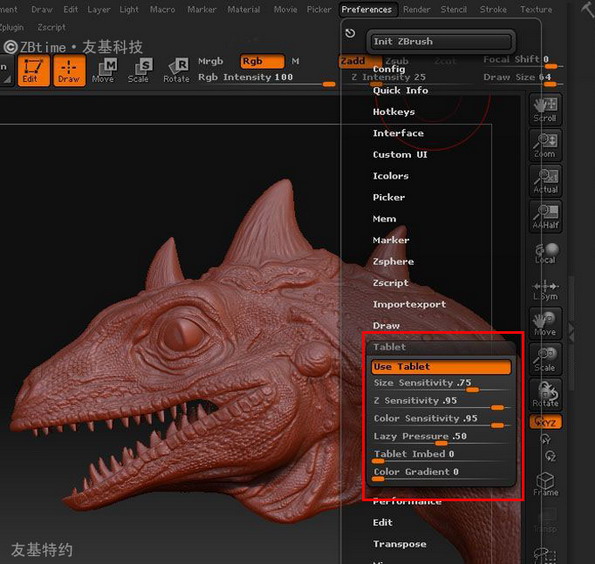Click the Color Sensitivity slider
The image size is (595, 564).
coord(441,420)
